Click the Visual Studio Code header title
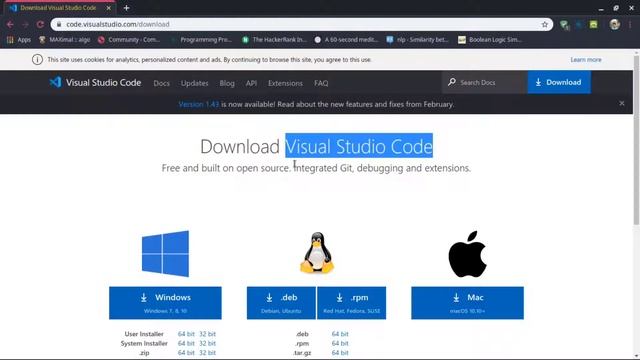The image size is (640, 360). pyautogui.click(x=103, y=82)
